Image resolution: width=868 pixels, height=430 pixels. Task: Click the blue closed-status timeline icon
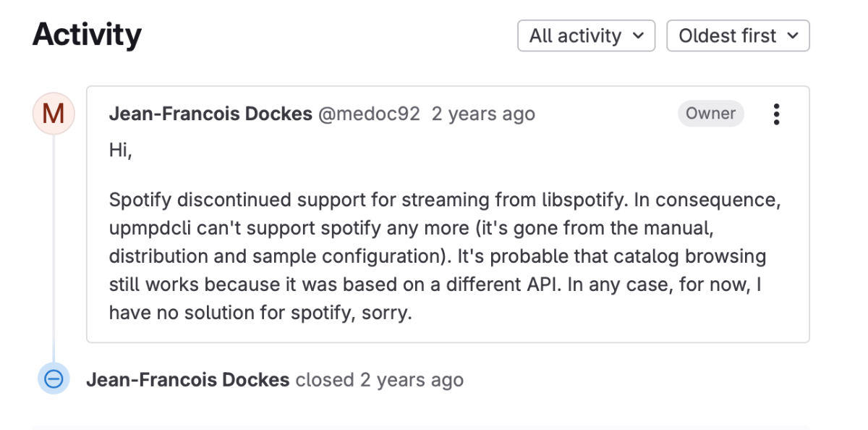[54, 379]
